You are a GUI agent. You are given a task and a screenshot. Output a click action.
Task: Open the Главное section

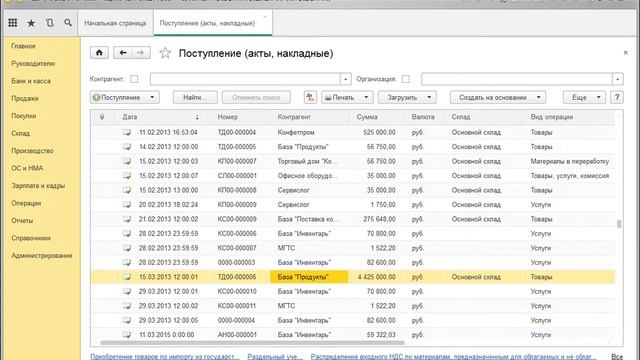click(23, 46)
